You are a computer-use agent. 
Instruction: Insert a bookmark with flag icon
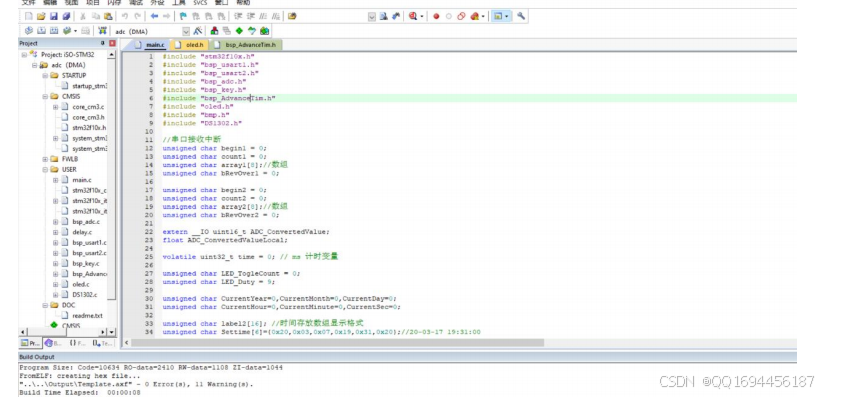coord(183,16)
